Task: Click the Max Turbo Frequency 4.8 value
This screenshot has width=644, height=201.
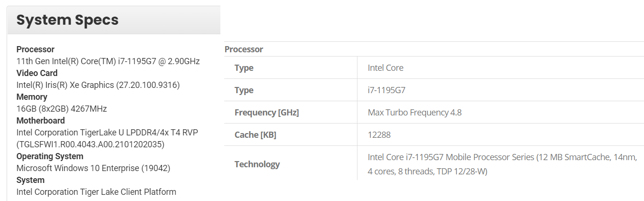Action: pyautogui.click(x=415, y=113)
